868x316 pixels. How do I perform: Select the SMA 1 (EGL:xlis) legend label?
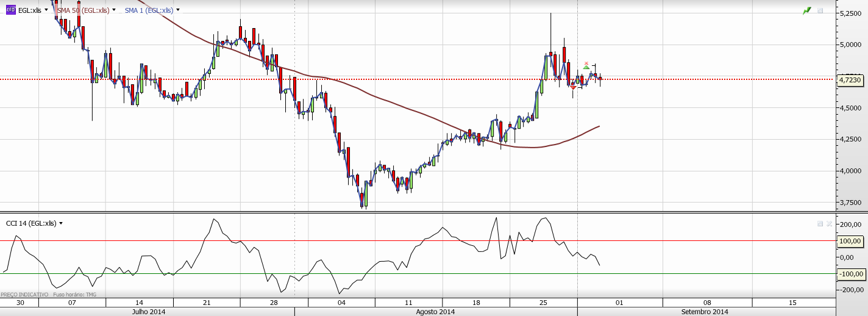[149, 10]
